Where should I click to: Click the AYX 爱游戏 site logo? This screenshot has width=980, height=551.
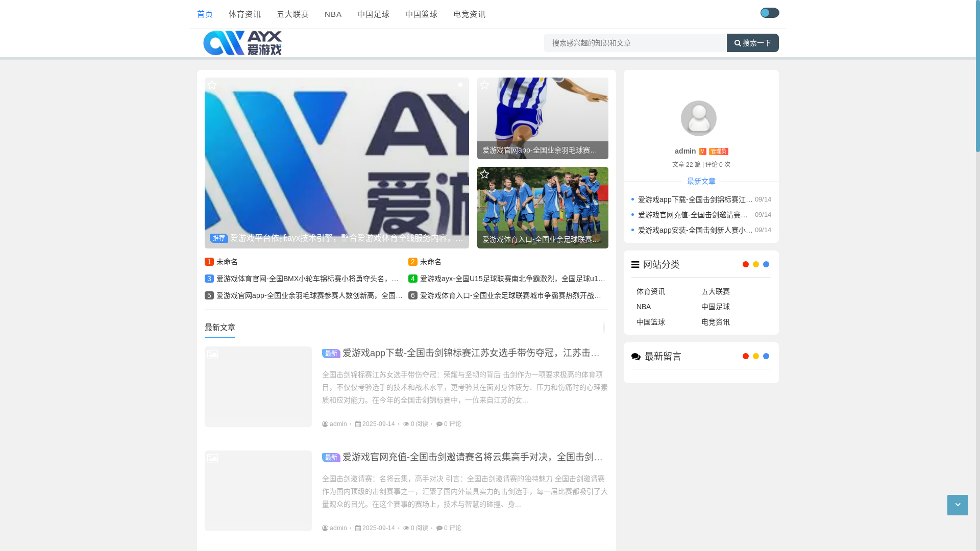pos(242,43)
